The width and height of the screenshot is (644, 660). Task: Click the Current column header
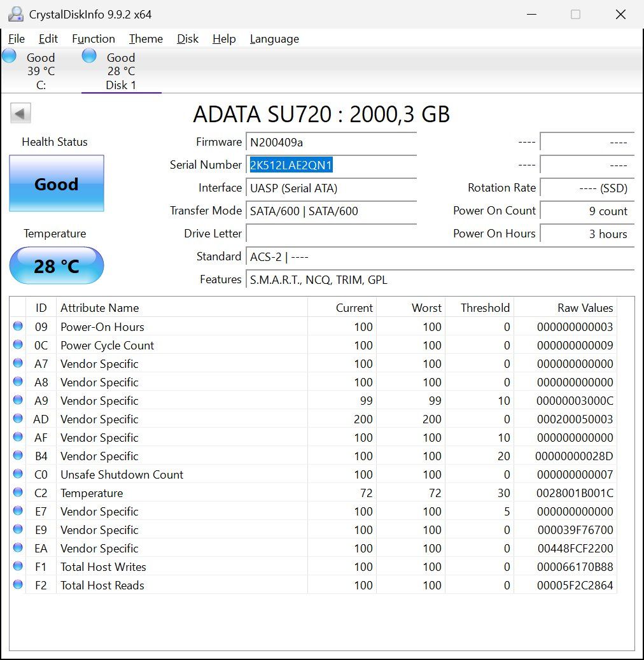tap(342, 307)
